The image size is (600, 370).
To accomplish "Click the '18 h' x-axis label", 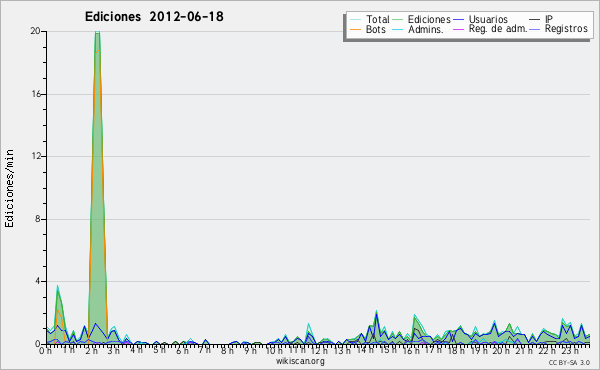I will [456, 351].
